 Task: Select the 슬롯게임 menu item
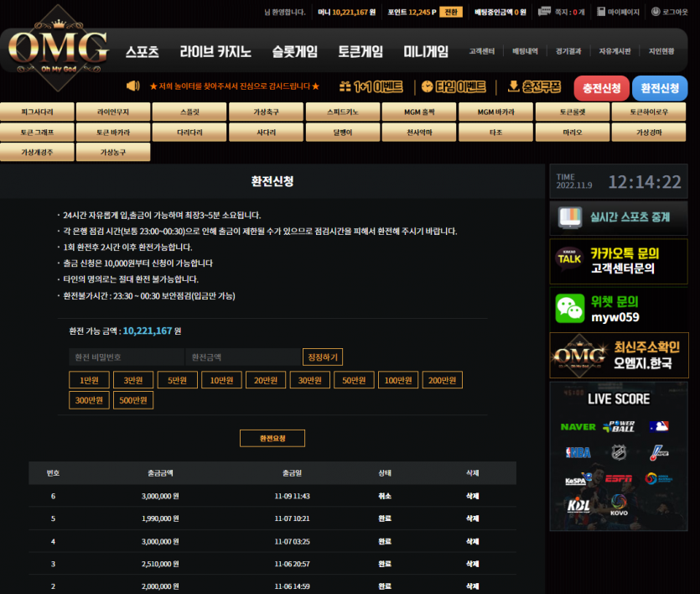coord(294,52)
